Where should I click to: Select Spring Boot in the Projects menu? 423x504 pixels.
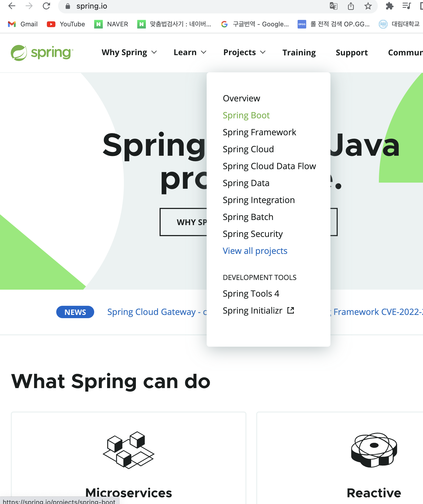tap(246, 115)
